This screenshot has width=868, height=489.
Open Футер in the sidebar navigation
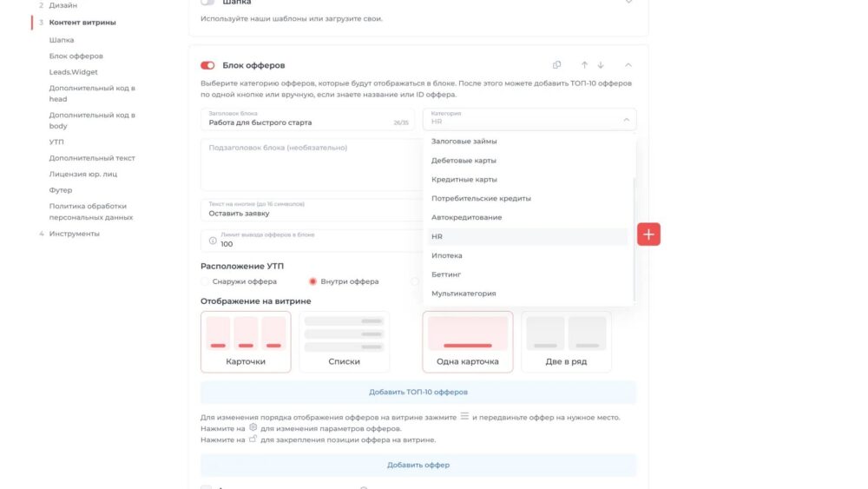(x=61, y=190)
